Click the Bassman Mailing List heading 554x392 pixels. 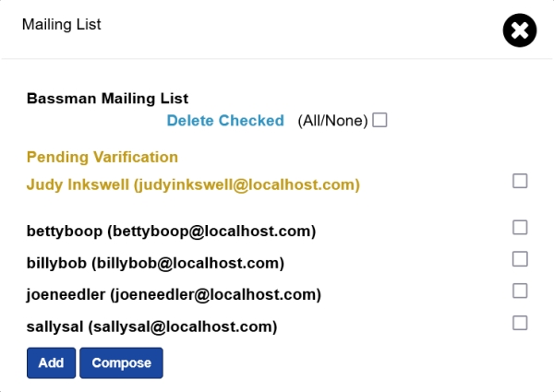[107, 98]
